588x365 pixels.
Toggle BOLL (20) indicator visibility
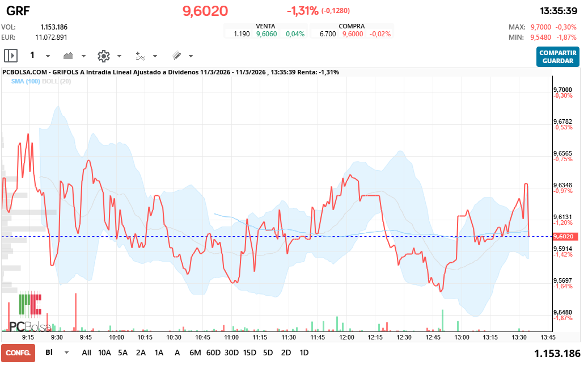(57, 81)
